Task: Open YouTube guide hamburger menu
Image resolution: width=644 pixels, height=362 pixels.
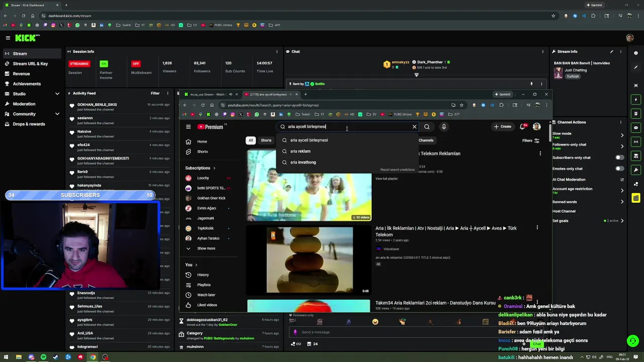Action: pyautogui.click(x=188, y=127)
